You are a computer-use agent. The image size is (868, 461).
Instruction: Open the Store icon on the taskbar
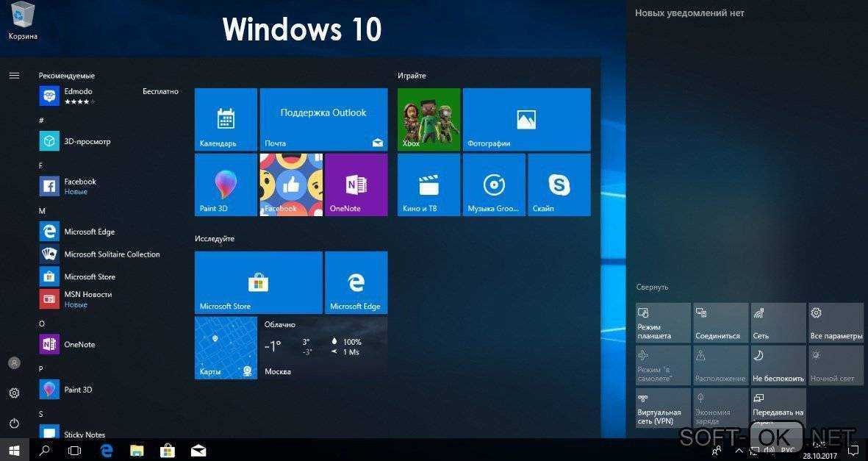click(x=168, y=451)
